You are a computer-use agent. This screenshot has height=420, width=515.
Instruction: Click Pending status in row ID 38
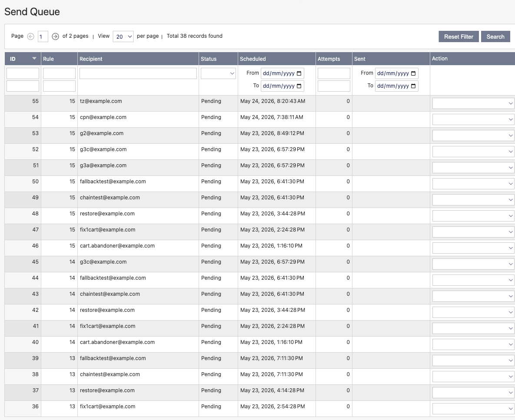(211, 374)
